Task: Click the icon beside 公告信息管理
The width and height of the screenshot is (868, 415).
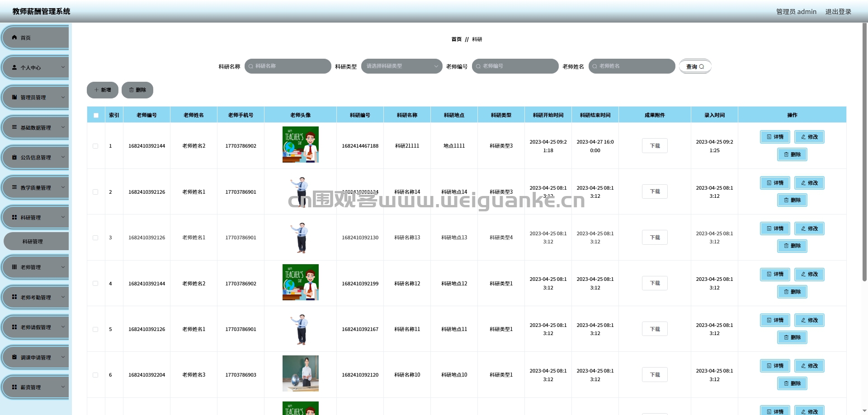Action: [x=14, y=157]
